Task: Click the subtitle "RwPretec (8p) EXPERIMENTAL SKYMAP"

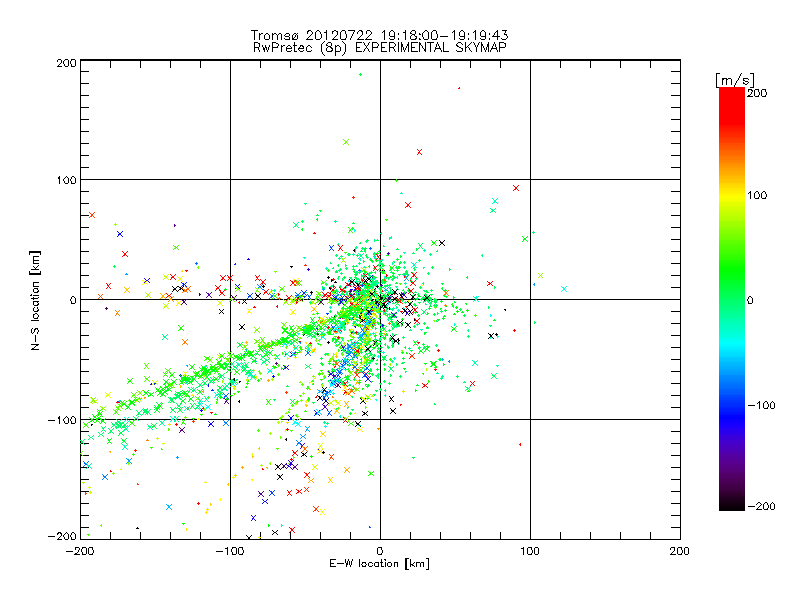Action: click(380, 48)
